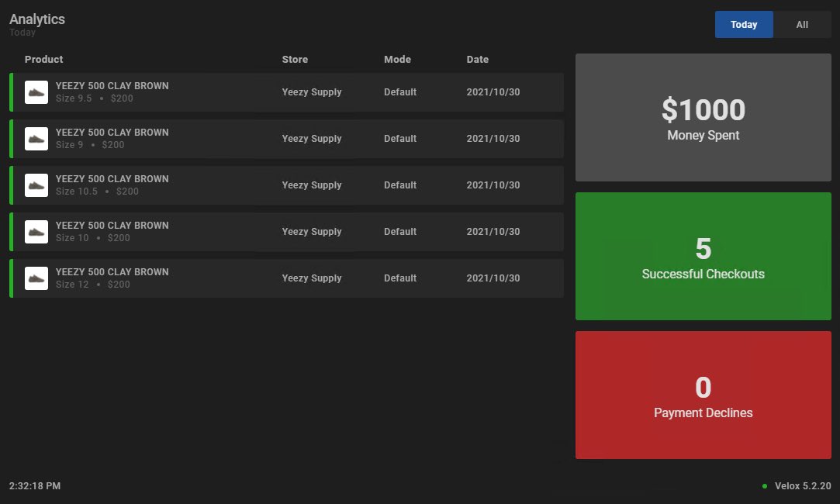Click Default mode in the Size 10 row
The height and width of the screenshot is (504, 840).
tap(400, 232)
